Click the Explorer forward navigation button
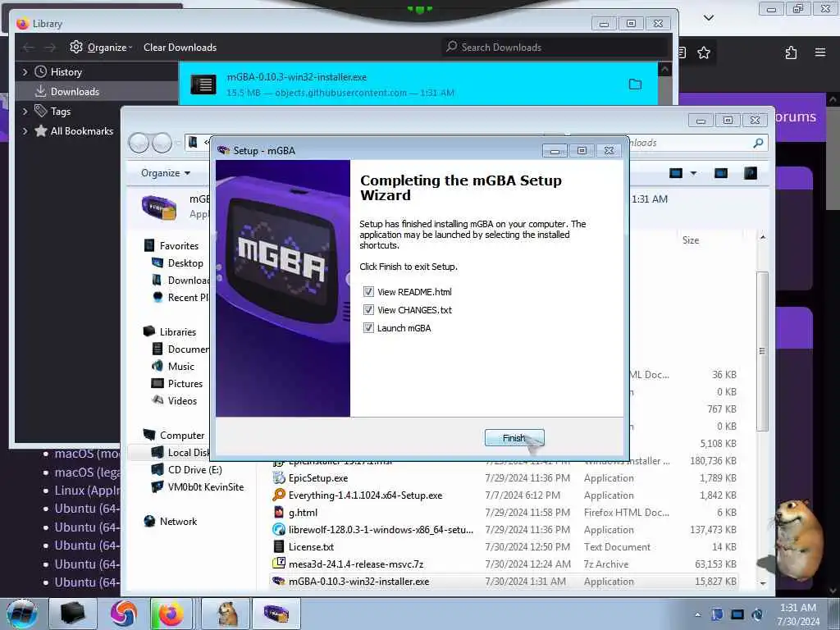Viewport: 840px width, 630px height. point(162,143)
